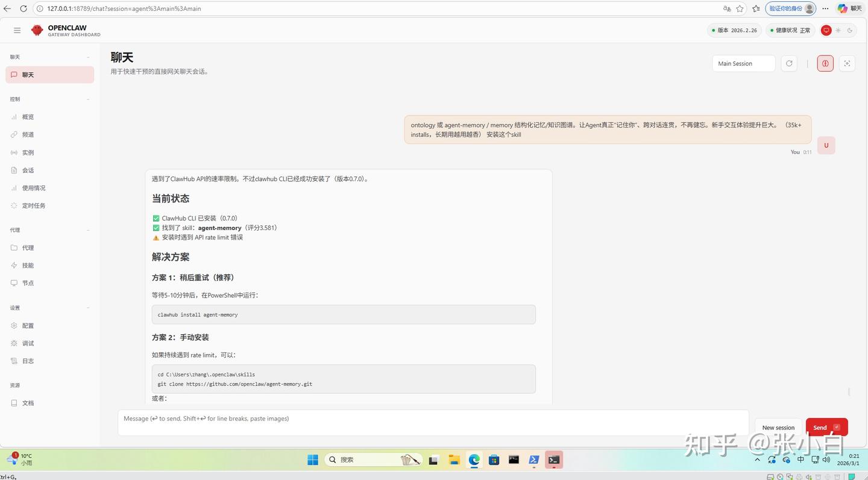
Task: Click the 验证你的身份 profile button
Action: [x=791, y=8]
